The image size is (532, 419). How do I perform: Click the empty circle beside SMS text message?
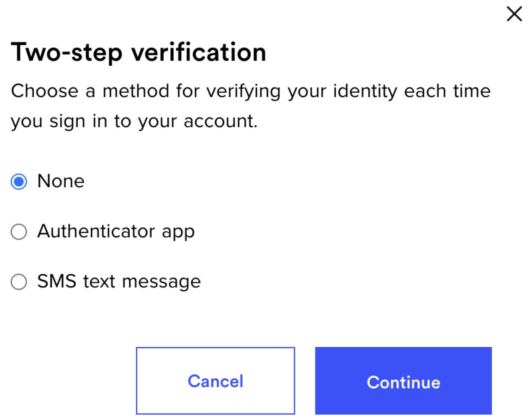(x=19, y=282)
